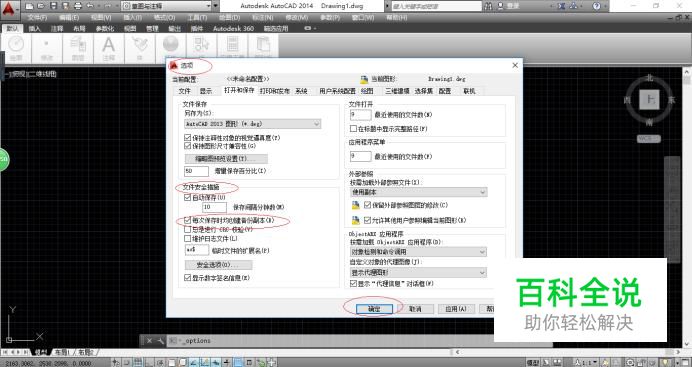Open the 自定义对象的代理图像 dropdown
The height and width of the screenshot is (367, 692).
418,273
